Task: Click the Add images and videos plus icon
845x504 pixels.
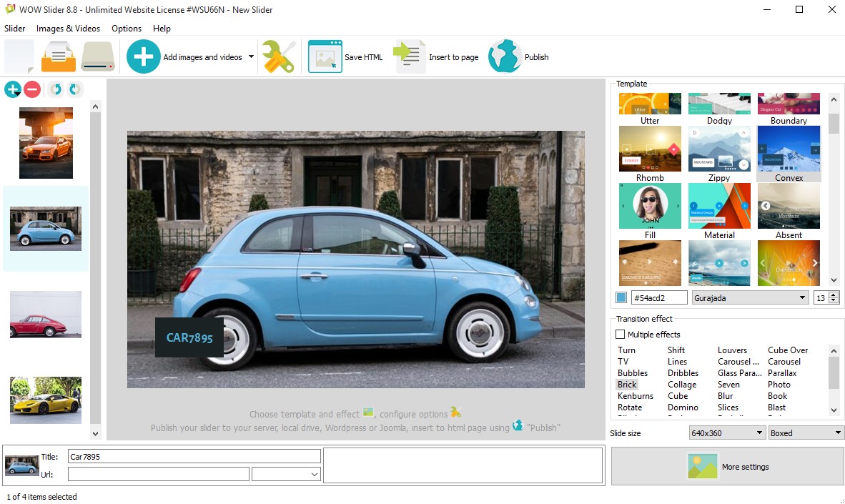Action: pyautogui.click(x=144, y=56)
